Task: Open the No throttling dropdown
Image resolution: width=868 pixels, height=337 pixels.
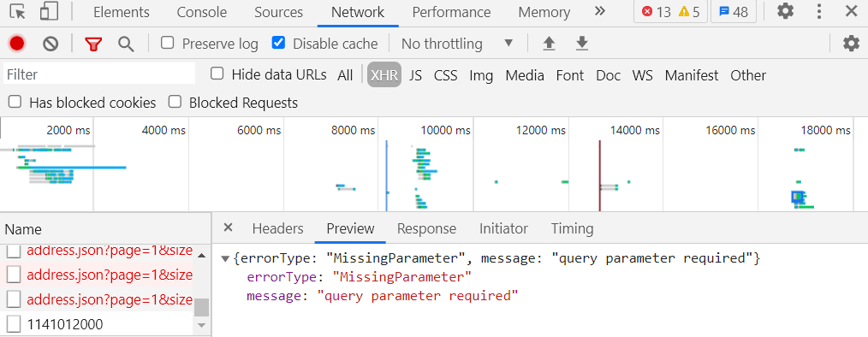Action: (457, 44)
